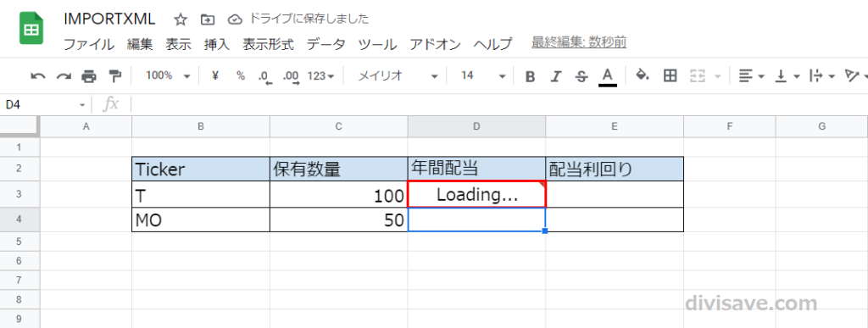868x328 pixels.
Task: Select column G header
Action: [821, 126]
